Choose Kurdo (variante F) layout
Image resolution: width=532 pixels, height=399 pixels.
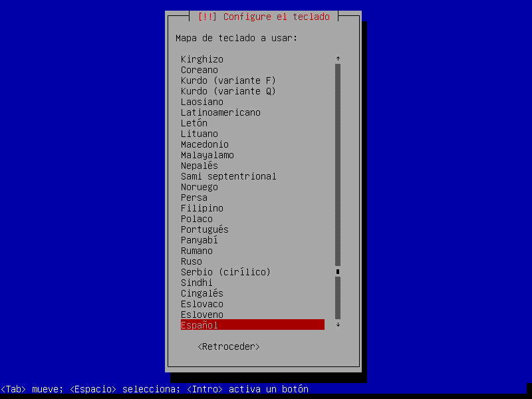(228, 80)
